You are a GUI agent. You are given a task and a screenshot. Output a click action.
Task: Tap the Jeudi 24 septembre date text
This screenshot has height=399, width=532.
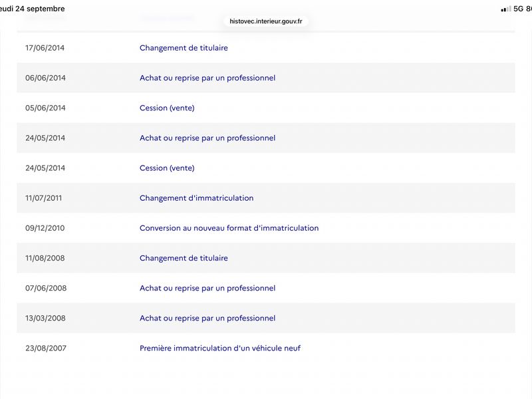click(x=32, y=9)
